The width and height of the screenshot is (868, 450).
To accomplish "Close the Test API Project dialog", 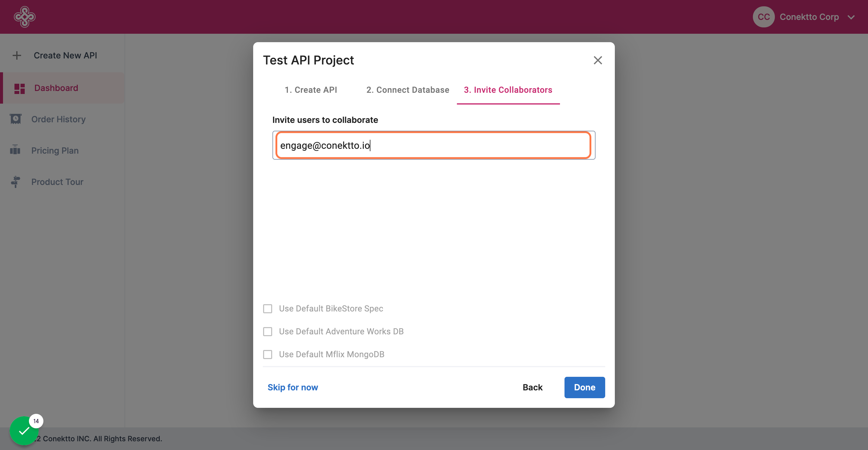I will 597,60.
